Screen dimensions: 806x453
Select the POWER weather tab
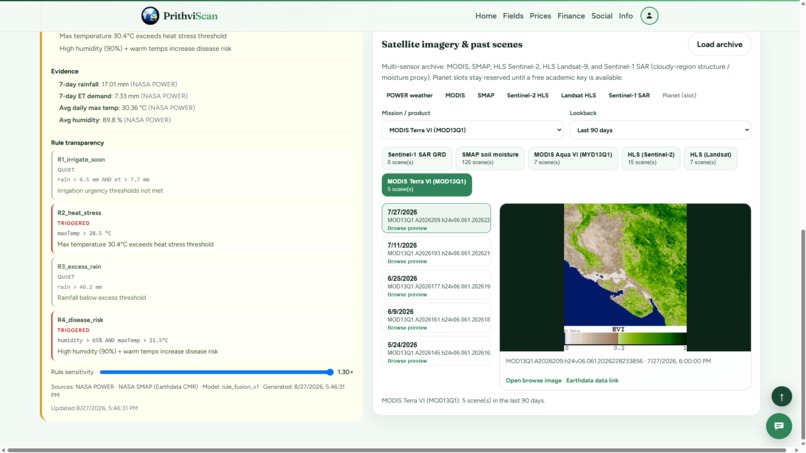410,95
